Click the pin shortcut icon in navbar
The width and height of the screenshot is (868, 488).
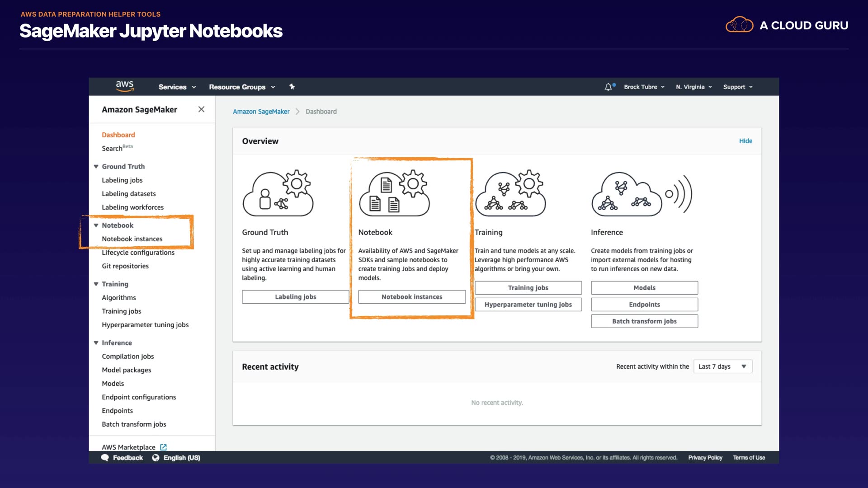click(x=292, y=87)
